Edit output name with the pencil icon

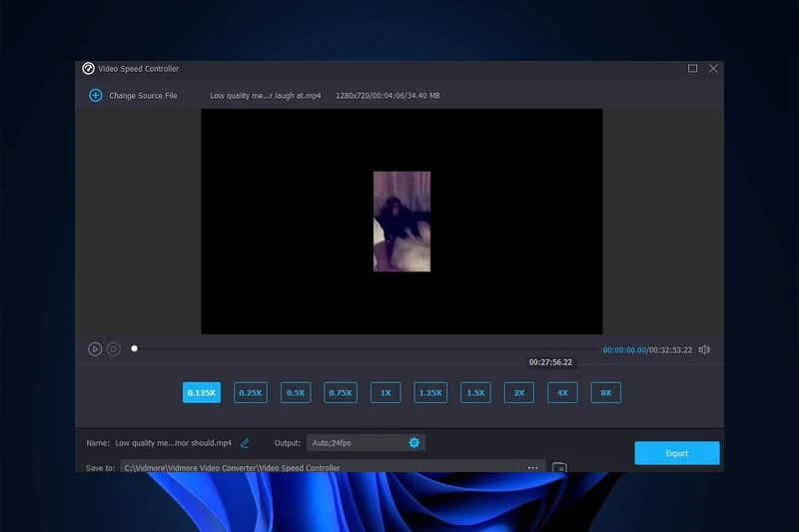pyautogui.click(x=245, y=443)
